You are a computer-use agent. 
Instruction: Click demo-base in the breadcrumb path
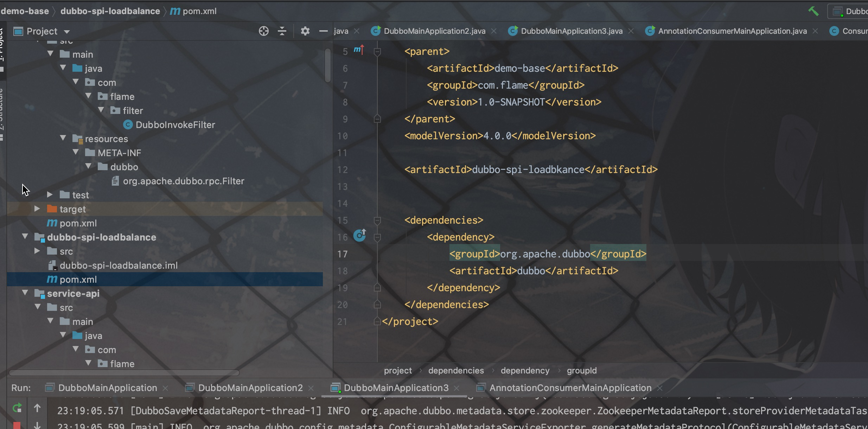coord(25,11)
